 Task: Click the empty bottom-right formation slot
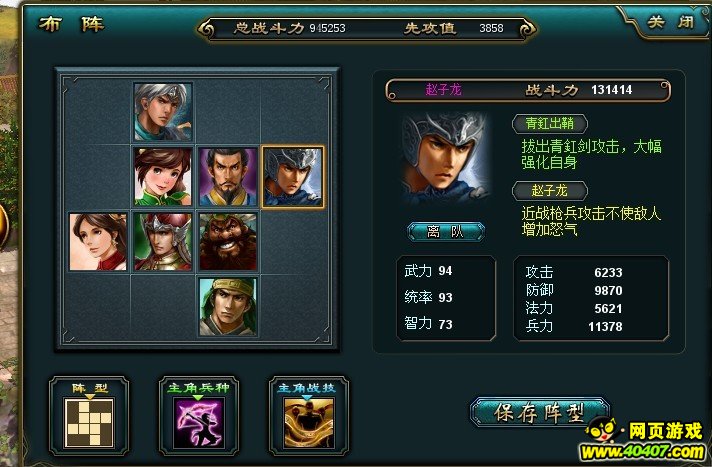pyautogui.click(x=293, y=307)
